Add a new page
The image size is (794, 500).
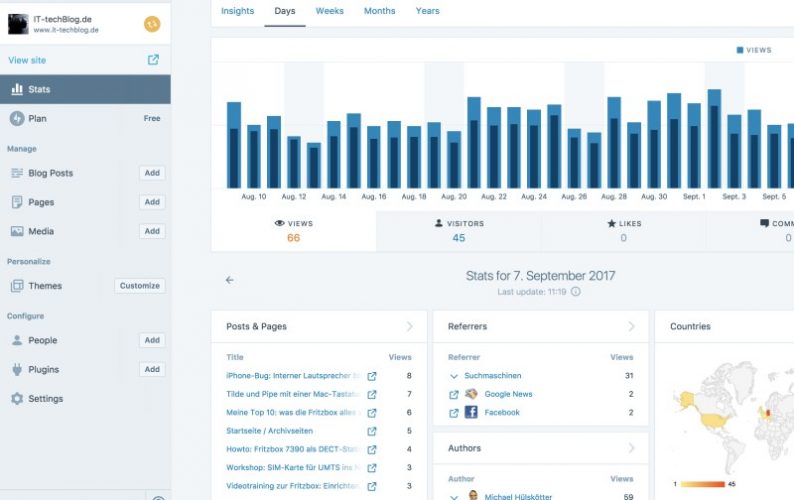[152, 202]
